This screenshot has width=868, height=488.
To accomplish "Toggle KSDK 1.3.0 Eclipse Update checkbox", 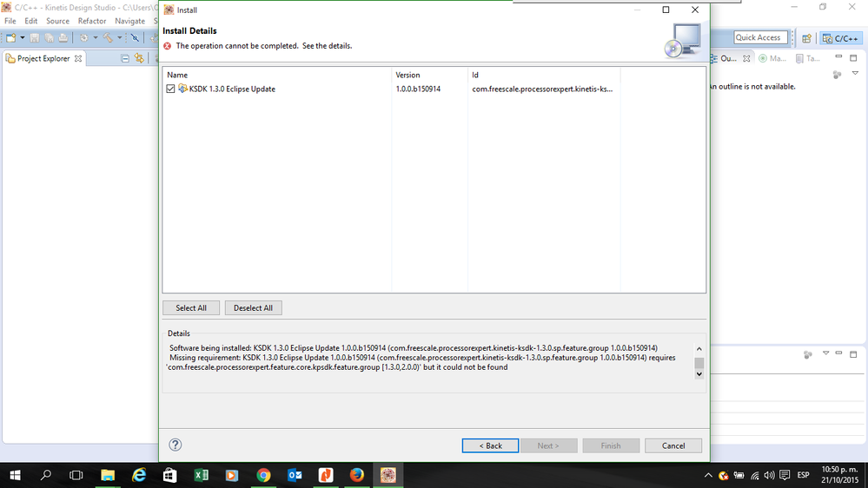I will tap(170, 89).
